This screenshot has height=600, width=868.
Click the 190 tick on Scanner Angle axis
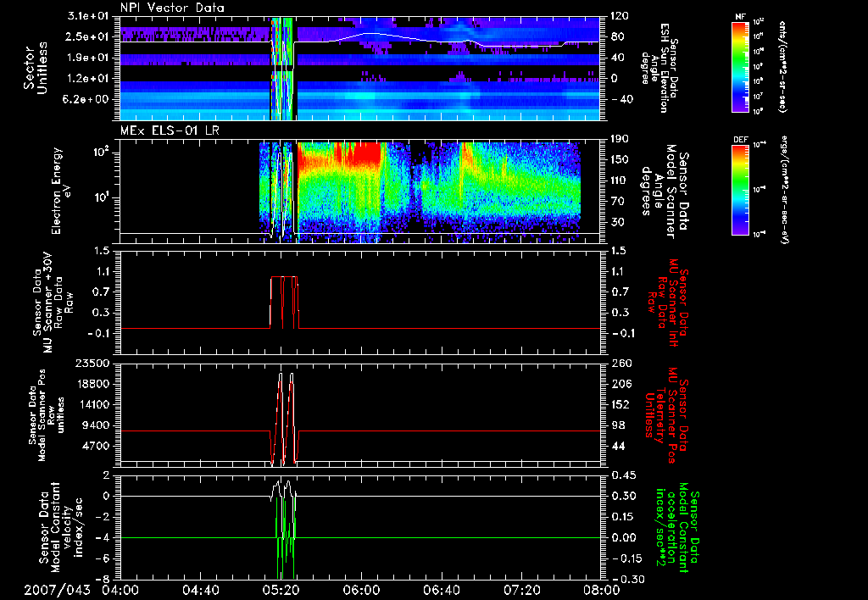coord(620,139)
